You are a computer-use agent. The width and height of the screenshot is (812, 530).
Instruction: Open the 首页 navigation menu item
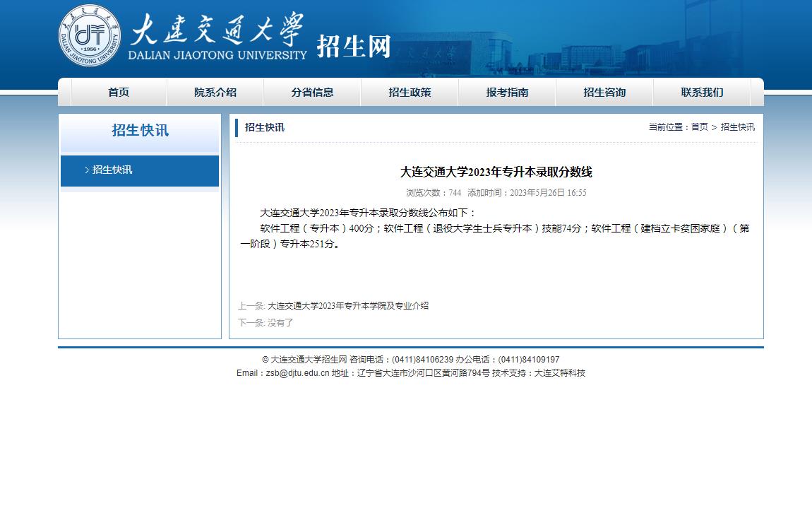coord(119,92)
